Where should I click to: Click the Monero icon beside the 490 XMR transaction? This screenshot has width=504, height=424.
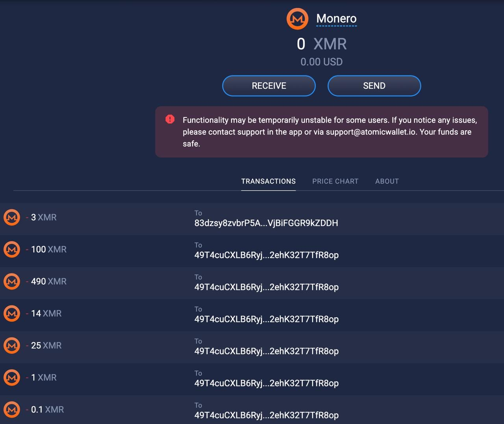[12, 281]
